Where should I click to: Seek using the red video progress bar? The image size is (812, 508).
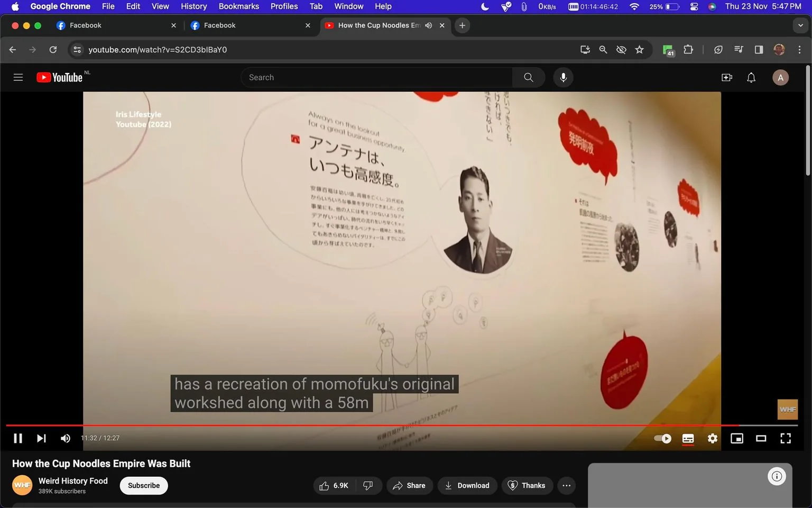click(x=370, y=425)
